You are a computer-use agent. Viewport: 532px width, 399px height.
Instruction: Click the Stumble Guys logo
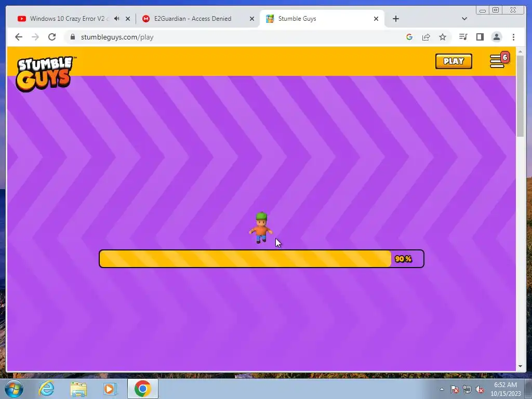(x=45, y=74)
